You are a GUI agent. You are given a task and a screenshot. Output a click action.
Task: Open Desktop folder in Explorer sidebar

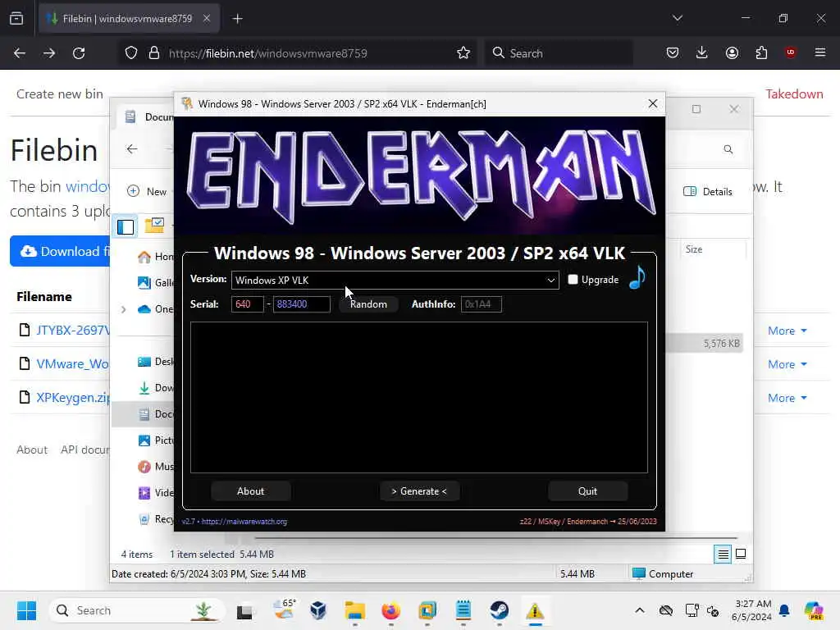pos(155,362)
